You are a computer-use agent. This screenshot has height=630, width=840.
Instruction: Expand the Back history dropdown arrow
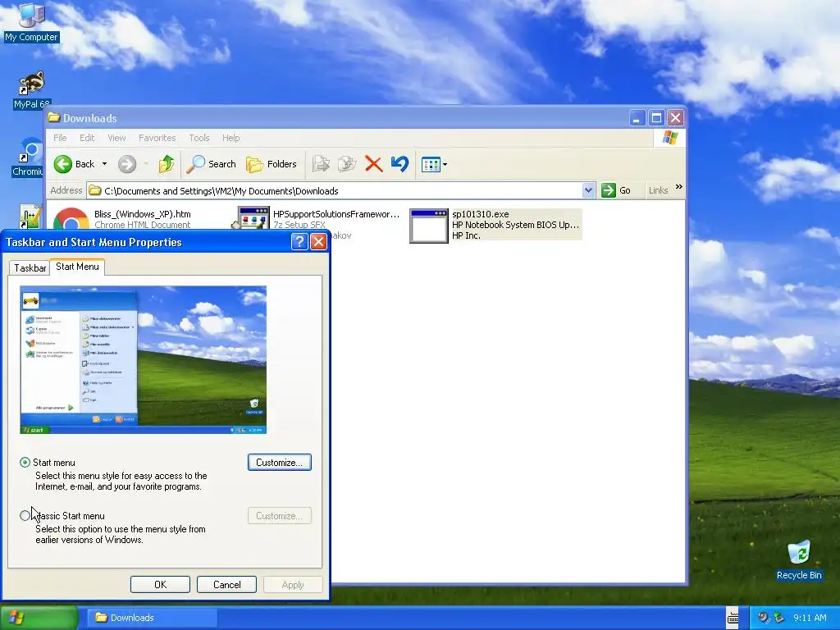(104, 164)
